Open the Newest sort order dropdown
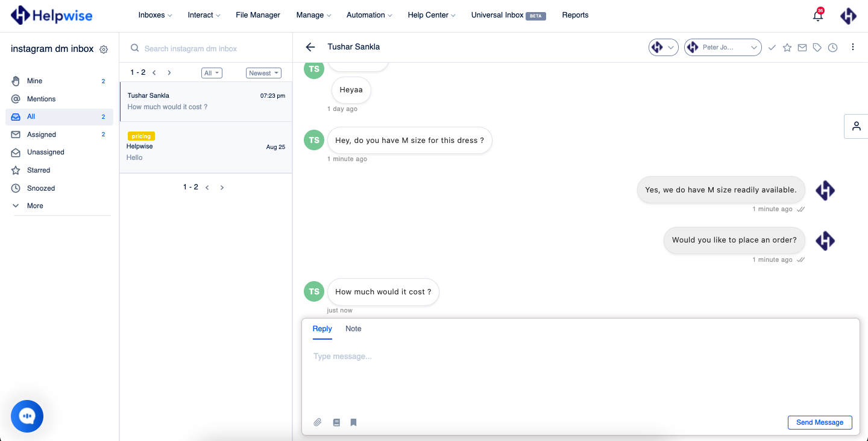This screenshot has height=441, width=868. pyautogui.click(x=263, y=72)
